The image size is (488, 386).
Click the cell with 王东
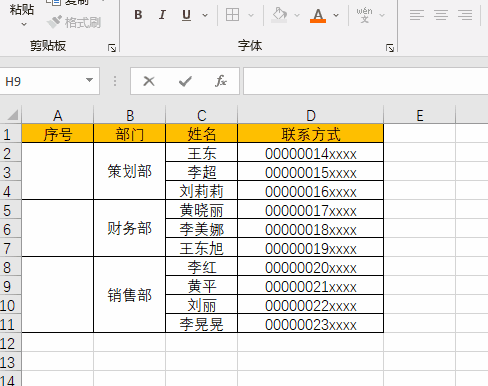pyautogui.click(x=202, y=153)
